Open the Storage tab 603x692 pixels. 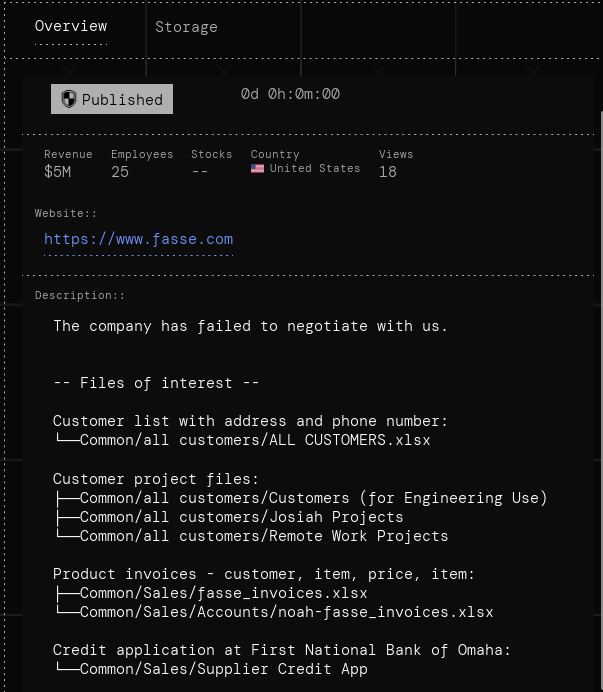coord(186,27)
